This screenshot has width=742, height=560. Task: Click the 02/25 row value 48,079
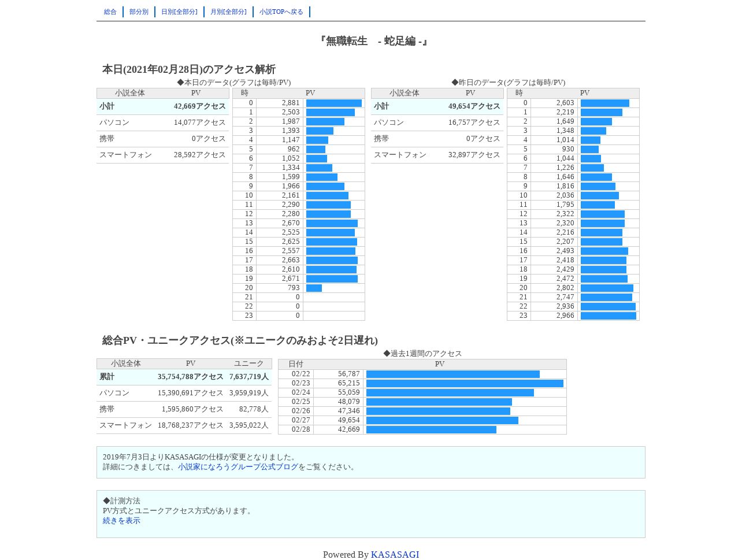click(x=349, y=402)
